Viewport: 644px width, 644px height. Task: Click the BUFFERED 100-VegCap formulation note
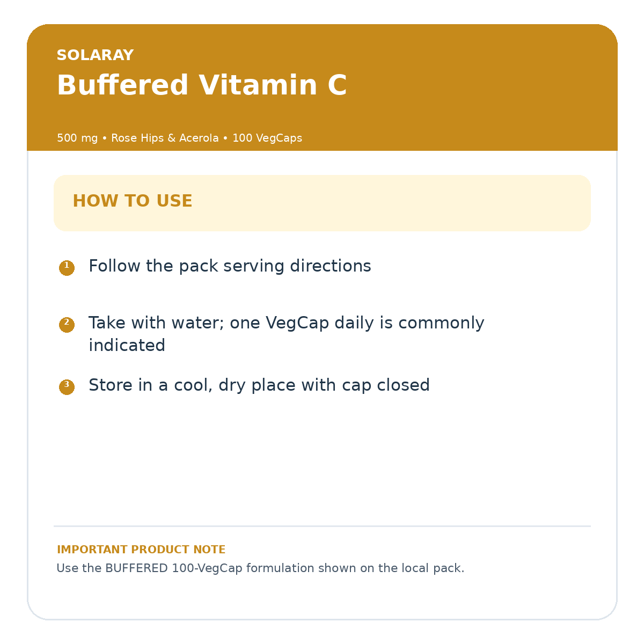tap(260, 568)
